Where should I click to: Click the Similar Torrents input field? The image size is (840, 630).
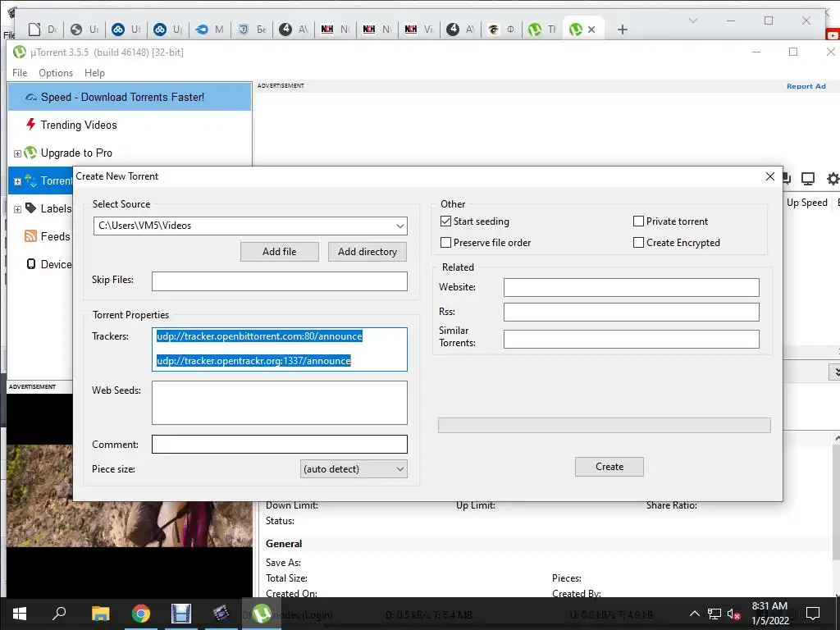(631, 339)
